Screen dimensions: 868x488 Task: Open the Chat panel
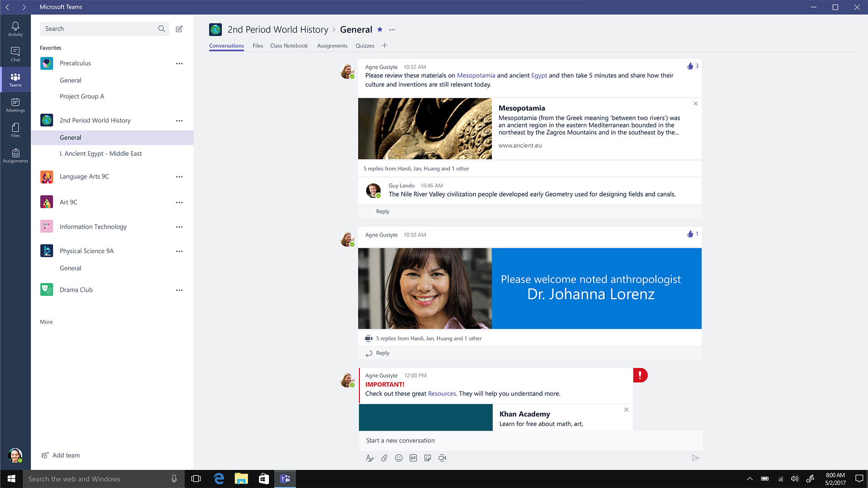(15, 55)
